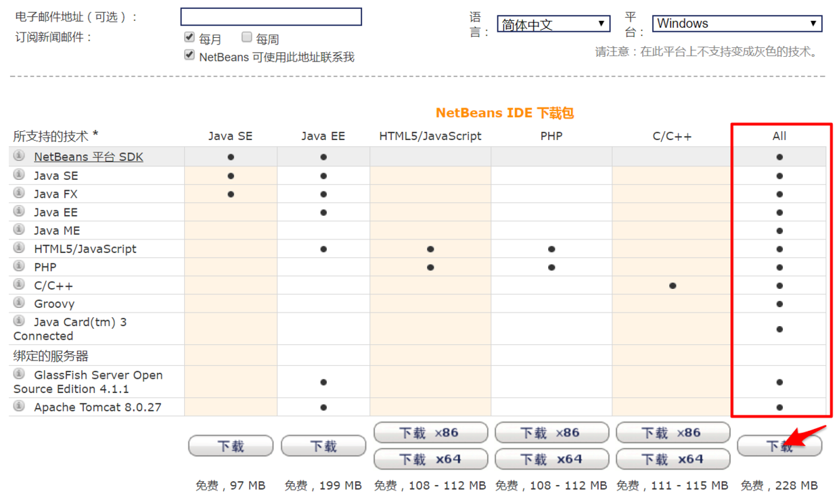Open the 语言 dropdown showing 简体中文
The image size is (839, 504).
[x=553, y=24]
